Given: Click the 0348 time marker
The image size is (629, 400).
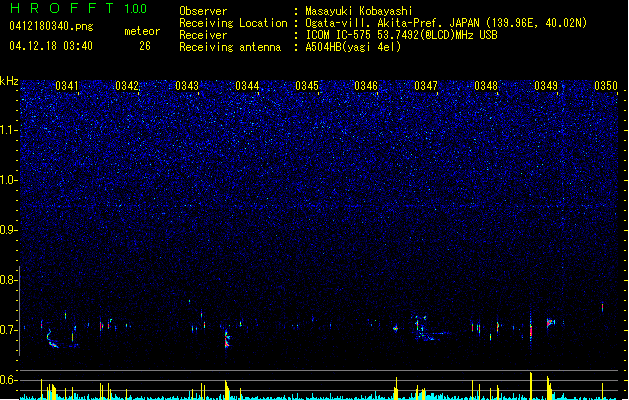Looking at the screenshot, I should click(486, 86).
